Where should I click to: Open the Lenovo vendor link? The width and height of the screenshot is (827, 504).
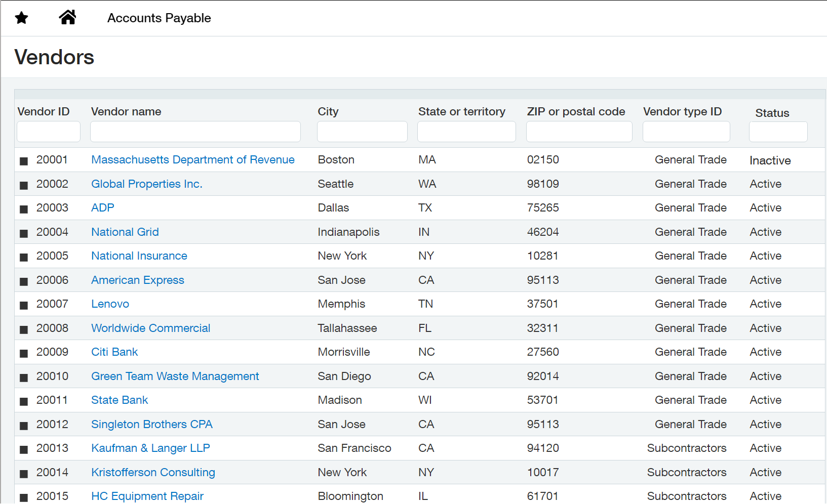[x=110, y=304]
